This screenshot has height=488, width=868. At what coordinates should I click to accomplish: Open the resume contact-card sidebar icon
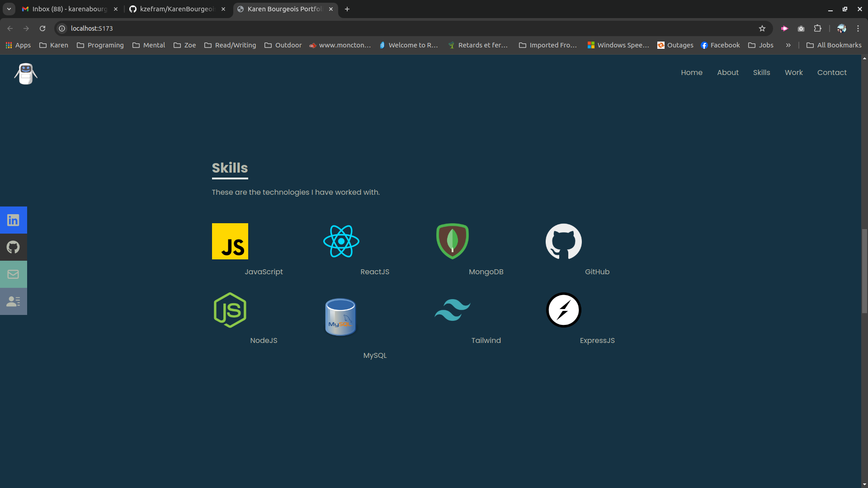coord(13,301)
